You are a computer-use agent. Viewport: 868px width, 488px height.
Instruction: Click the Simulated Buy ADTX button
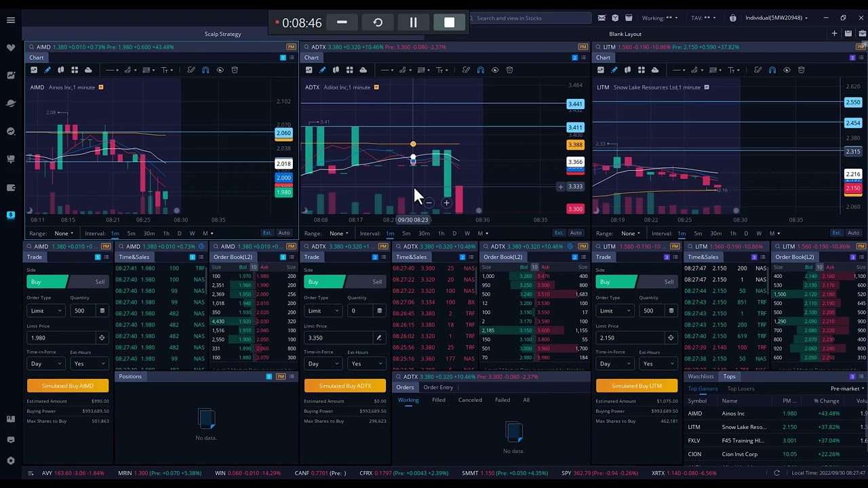(345, 386)
